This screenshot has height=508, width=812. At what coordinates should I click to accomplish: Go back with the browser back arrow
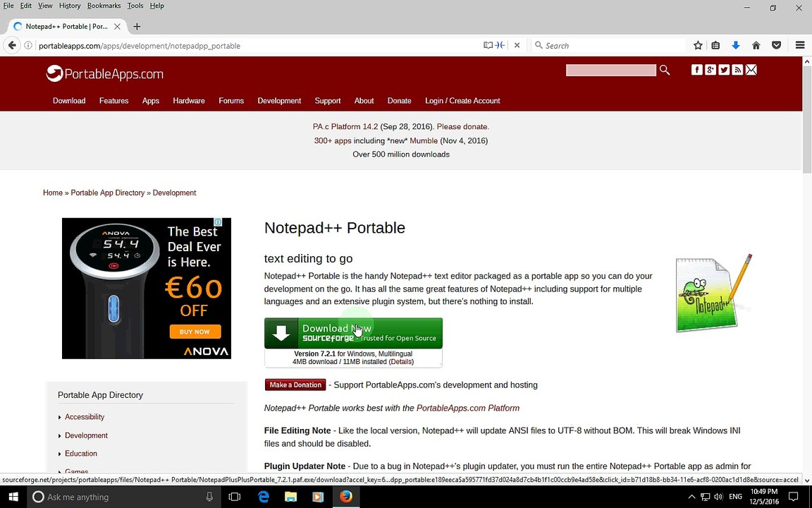(12, 46)
